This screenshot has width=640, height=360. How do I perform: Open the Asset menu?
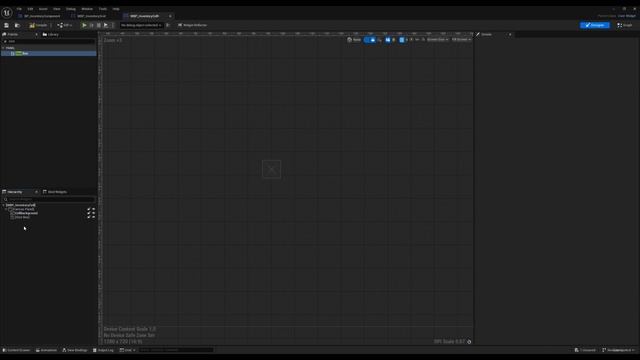(x=43, y=9)
